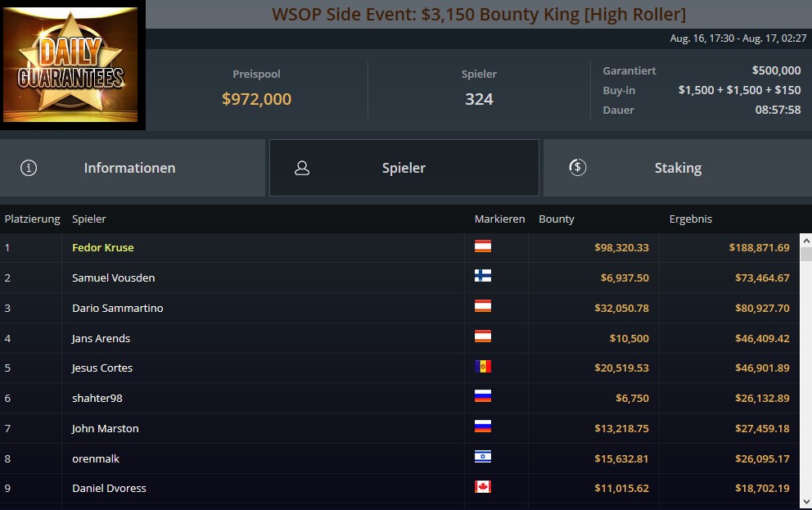The height and width of the screenshot is (510, 812).
Task: Click shahter98's Russian flag icon
Action: point(483,396)
